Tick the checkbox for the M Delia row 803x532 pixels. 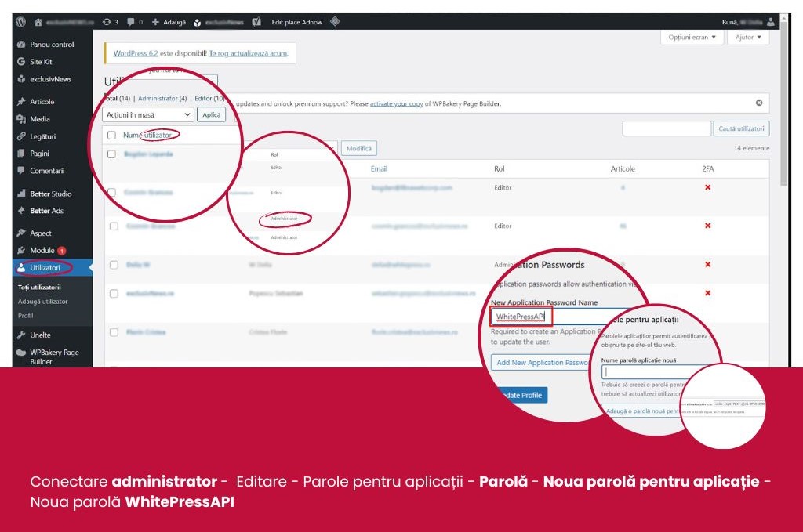(x=114, y=265)
